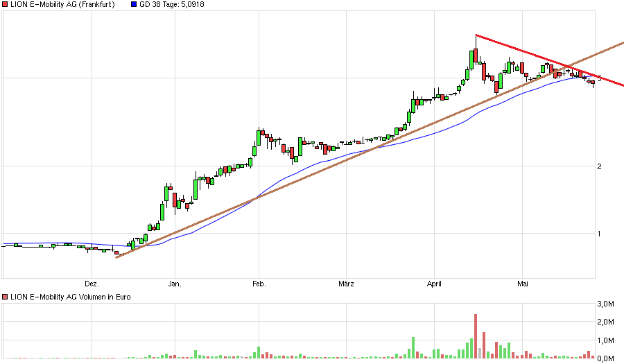
Task: Click the blue GD 38 Tage legend square
Action: pos(134,5)
